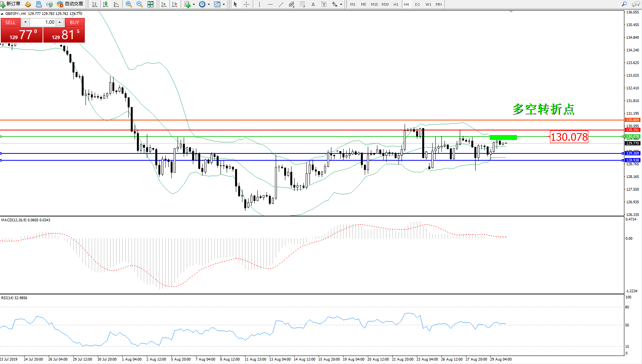642x364 pixels.
Task: Click the New Order (新订单) button
Action: [x=10, y=4]
